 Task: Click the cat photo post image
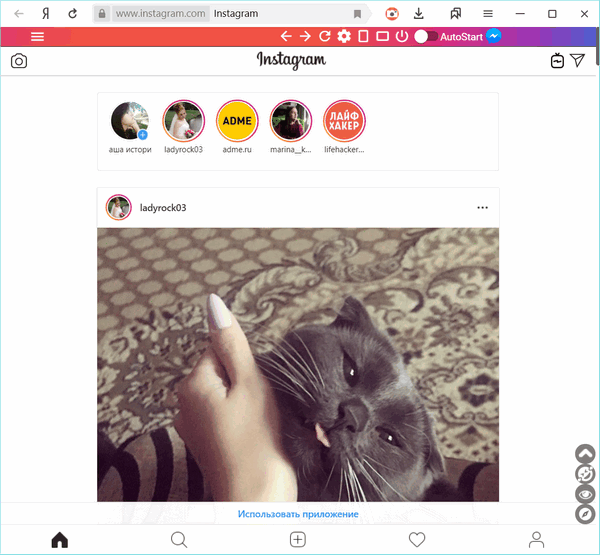(x=298, y=364)
